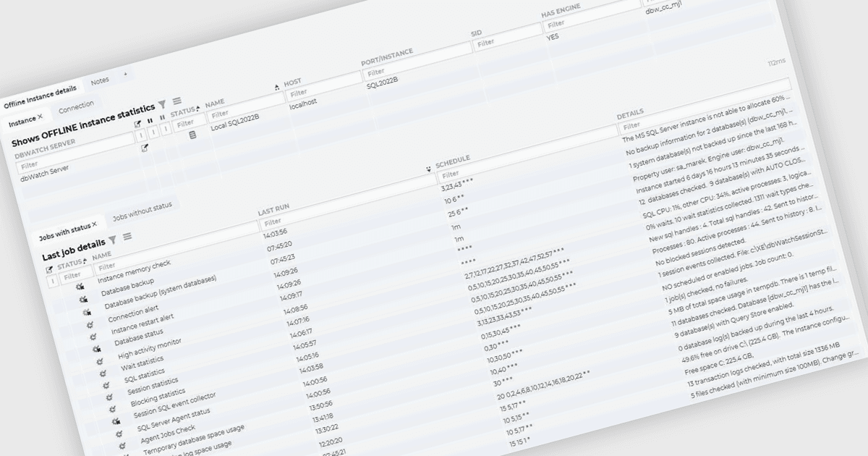
Task: Select the Local SQL2022B instance name
Action: click(x=235, y=122)
